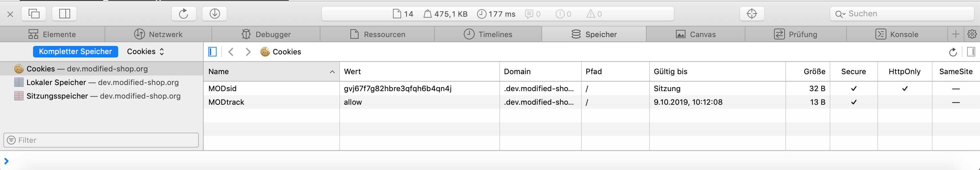
Task: Click the download web archive icon
Action: click(x=215, y=14)
